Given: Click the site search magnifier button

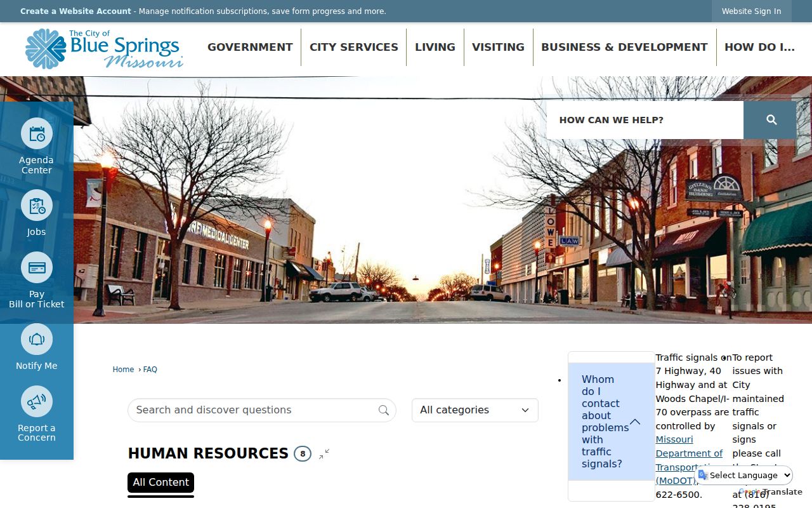Looking at the screenshot, I should pyautogui.click(x=771, y=120).
